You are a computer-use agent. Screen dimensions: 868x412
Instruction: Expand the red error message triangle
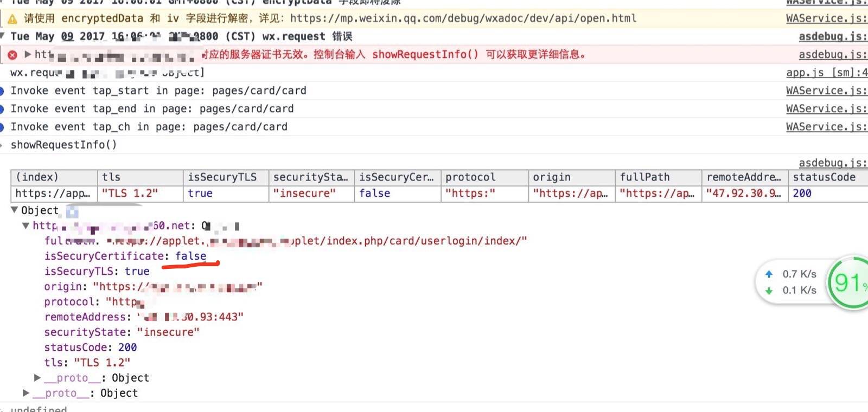[28, 54]
